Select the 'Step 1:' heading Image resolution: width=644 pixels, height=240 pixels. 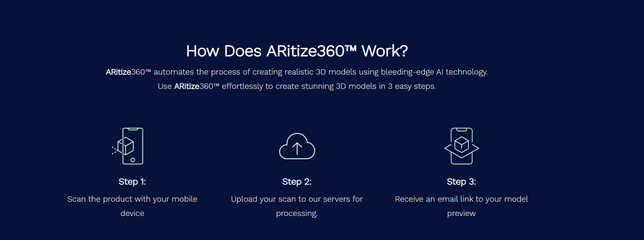132,181
